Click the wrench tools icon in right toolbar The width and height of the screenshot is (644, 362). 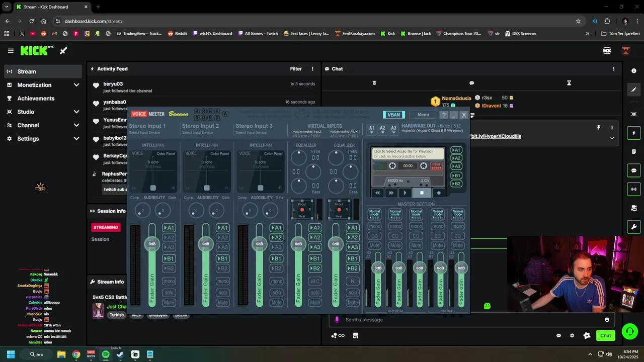pyautogui.click(x=634, y=227)
